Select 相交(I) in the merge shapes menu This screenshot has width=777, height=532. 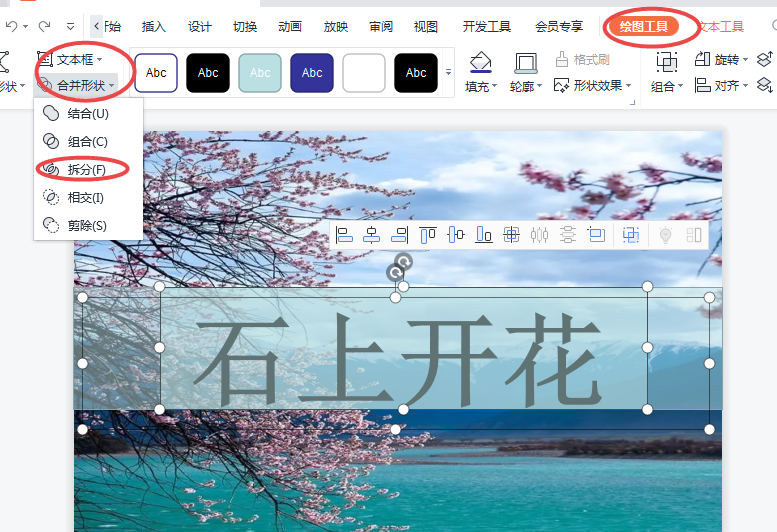[88, 198]
